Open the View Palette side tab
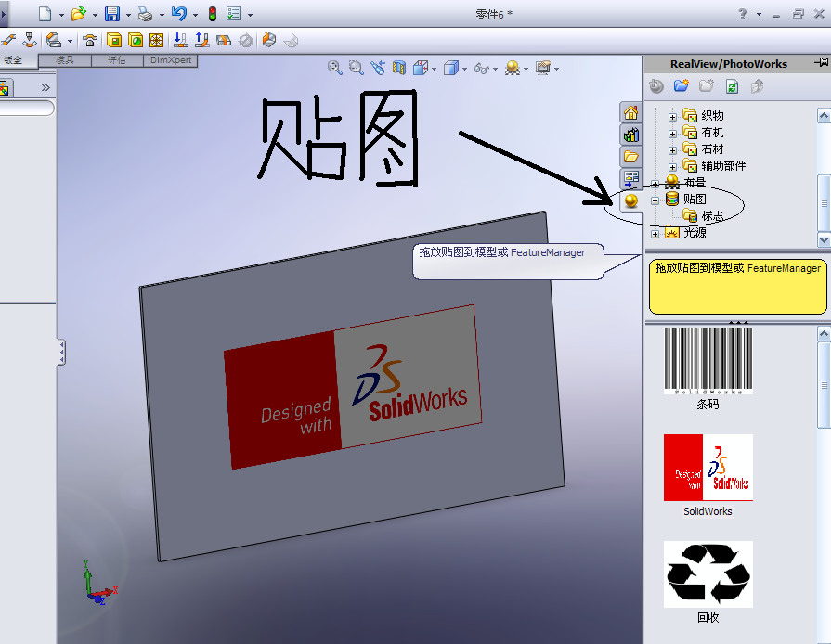Image resolution: width=831 pixels, height=644 pixels. coord(630,178)
